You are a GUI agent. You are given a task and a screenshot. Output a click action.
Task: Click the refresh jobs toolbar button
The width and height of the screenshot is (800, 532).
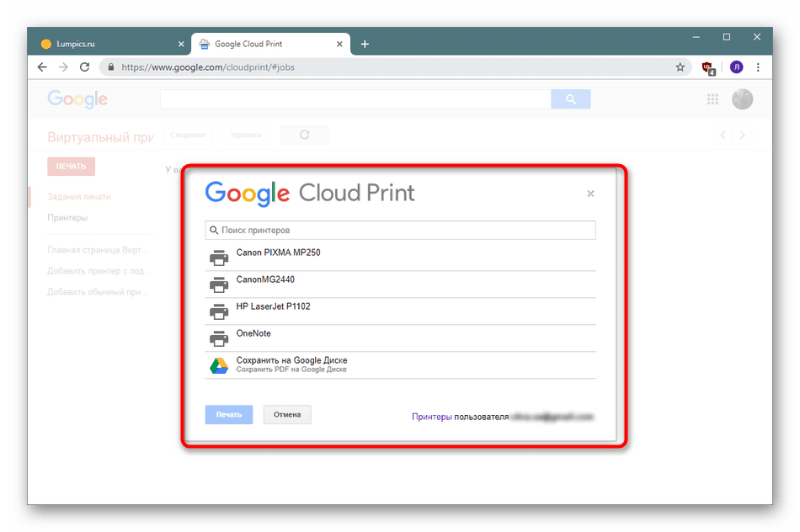pos(305,135)
